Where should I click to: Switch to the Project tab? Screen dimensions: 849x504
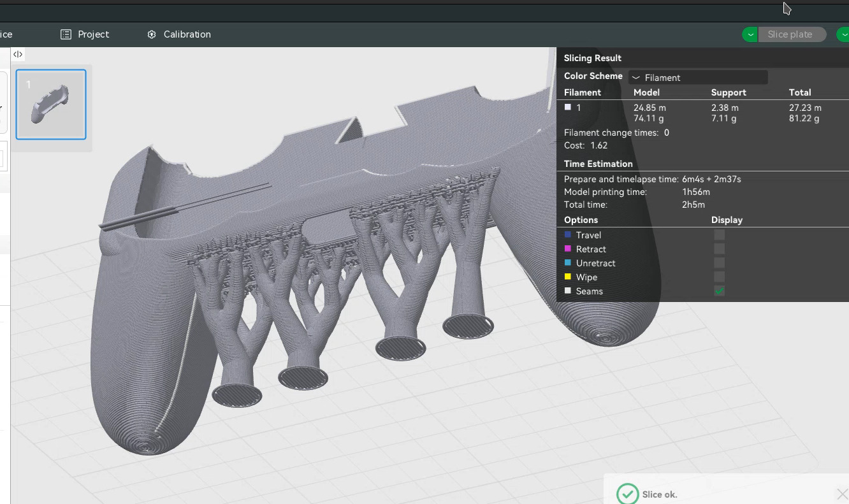(85, 34)
